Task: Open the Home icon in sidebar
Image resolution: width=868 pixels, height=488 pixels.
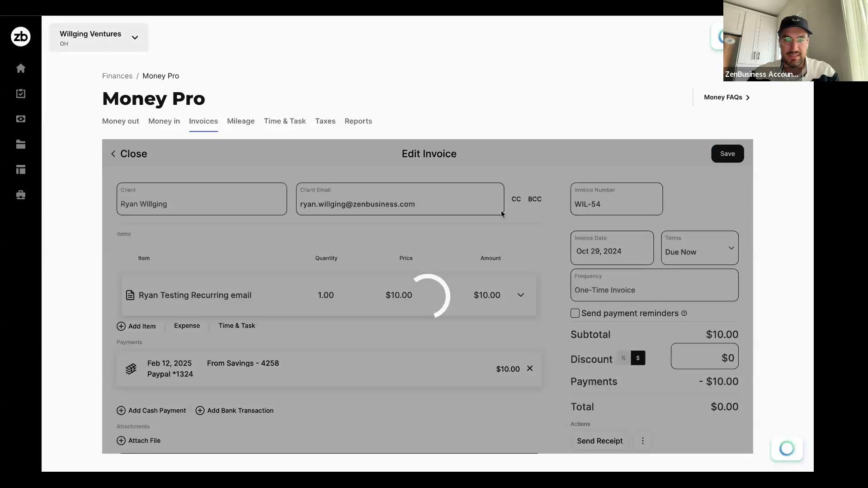Action: coord(21,68)
